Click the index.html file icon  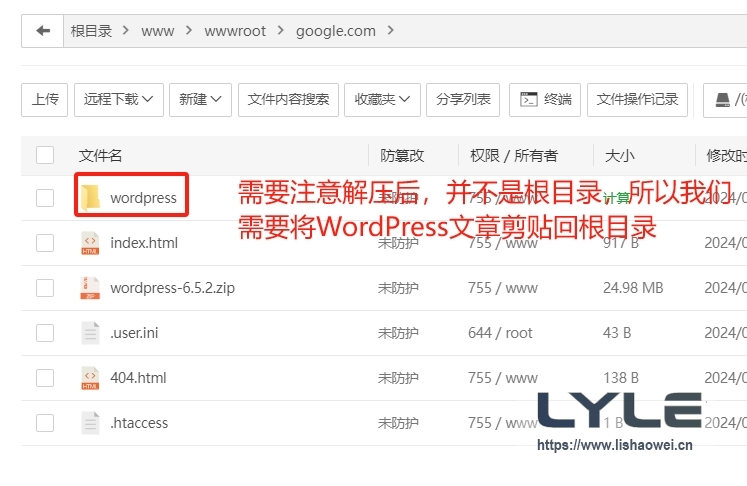tap(90, 243)
